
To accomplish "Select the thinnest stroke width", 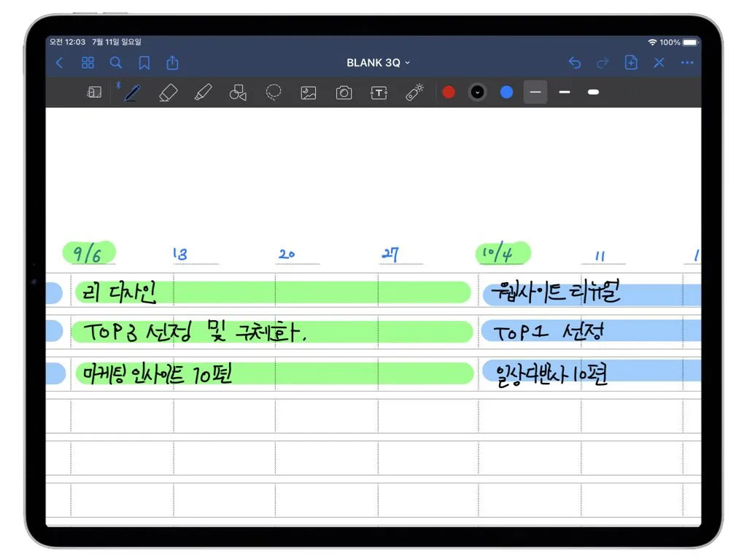I will pyautogui.click(x=535, y=92).
